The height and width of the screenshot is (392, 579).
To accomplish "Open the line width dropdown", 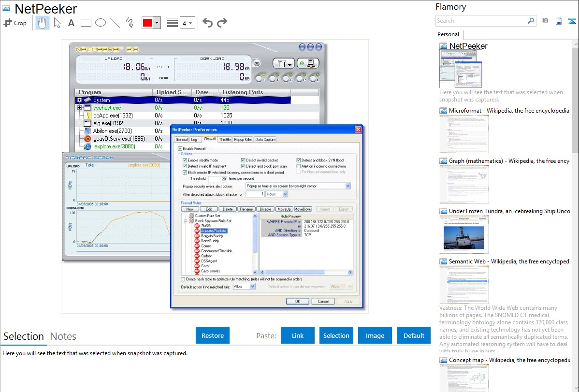I will tap(187, 23).
